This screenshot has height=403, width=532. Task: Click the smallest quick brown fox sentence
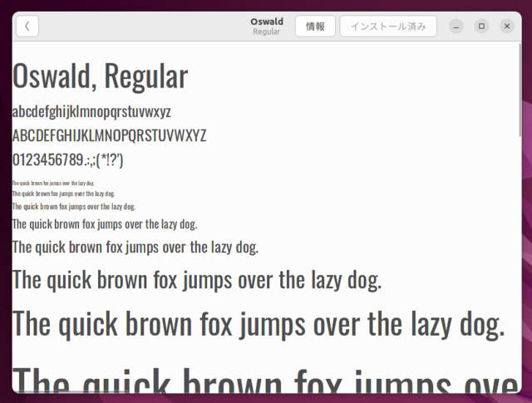click(x=53, y=182)
